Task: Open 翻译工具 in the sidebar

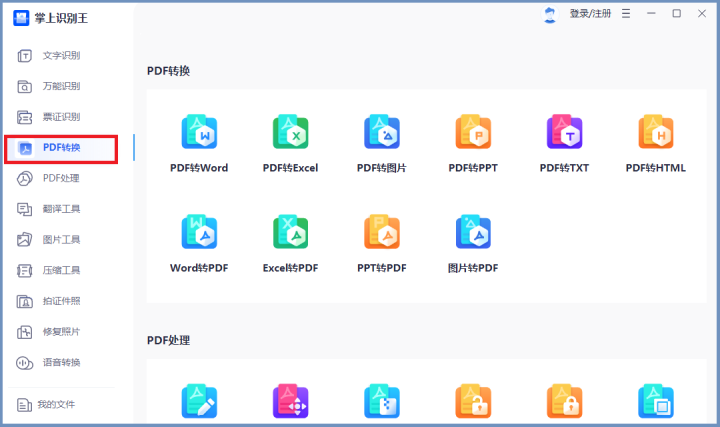Action: (x=61, y=209)
